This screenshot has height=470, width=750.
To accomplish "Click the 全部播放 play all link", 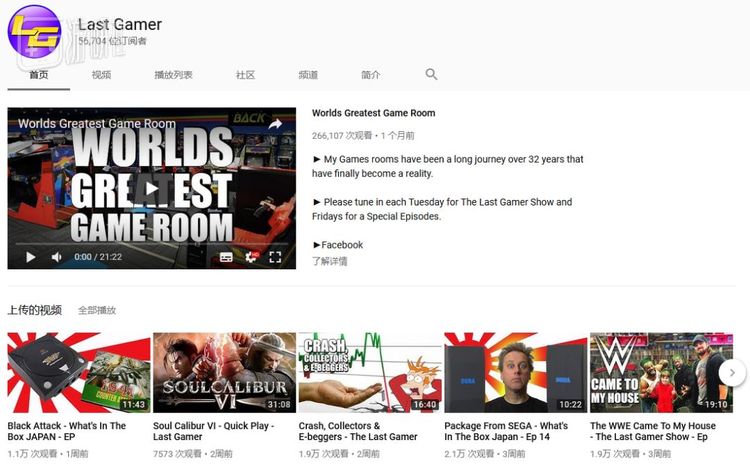I will (x=97, y=311).
